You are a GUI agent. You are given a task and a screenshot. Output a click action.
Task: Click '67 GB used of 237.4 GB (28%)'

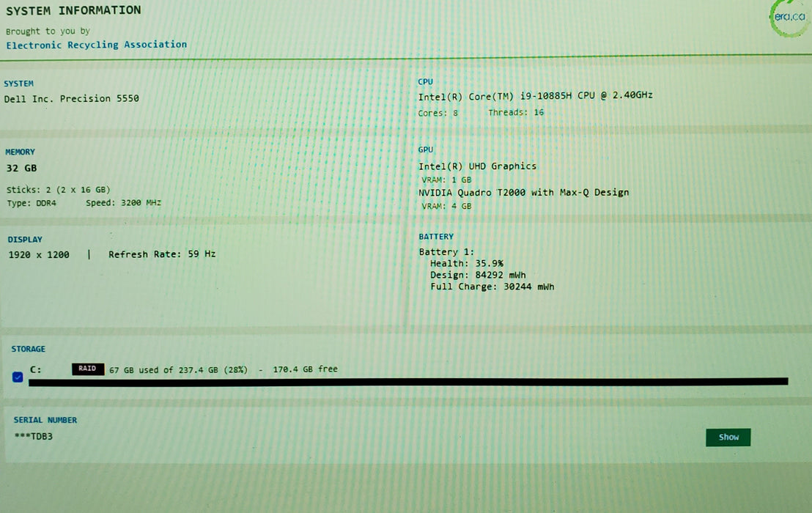point(178,370)
